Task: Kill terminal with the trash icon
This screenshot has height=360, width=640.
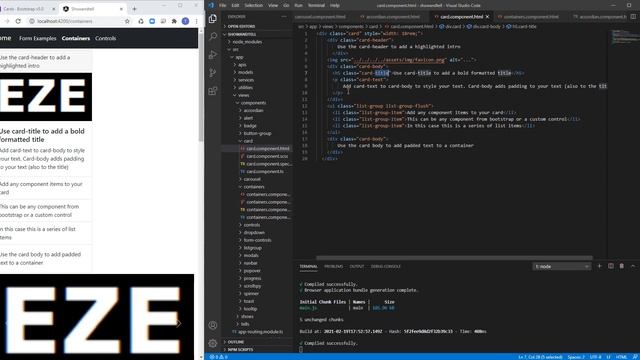Action: point(622,266)
